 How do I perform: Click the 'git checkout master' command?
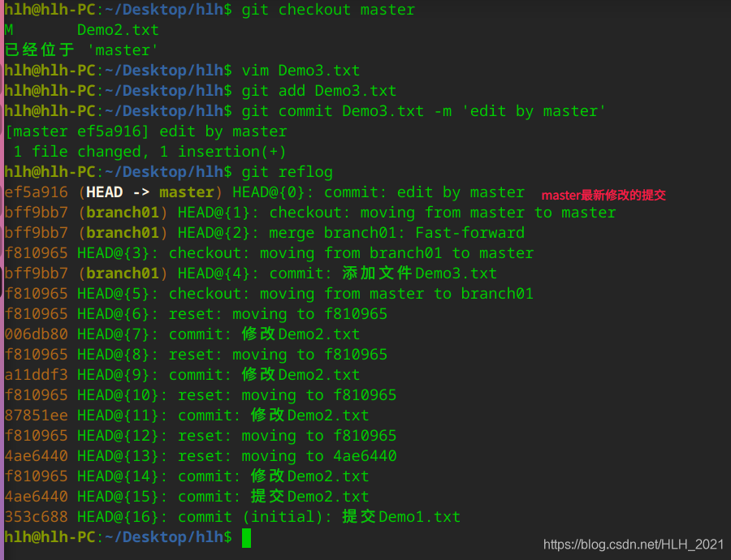328,10
